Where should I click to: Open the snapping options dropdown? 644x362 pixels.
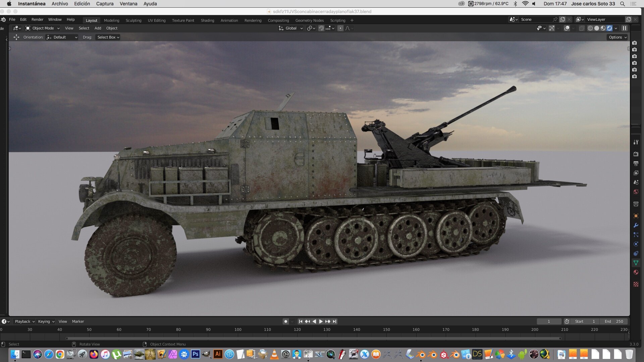(330, 28)
